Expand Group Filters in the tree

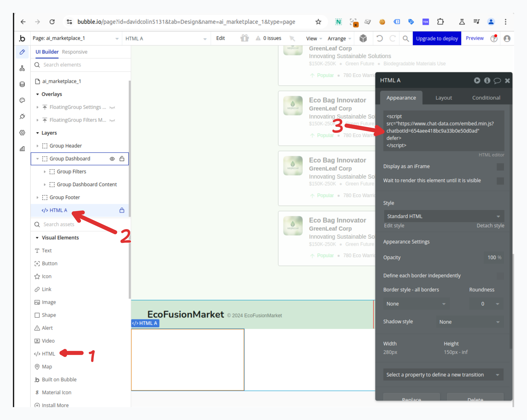pyautogui.click(x=44, y=172)
